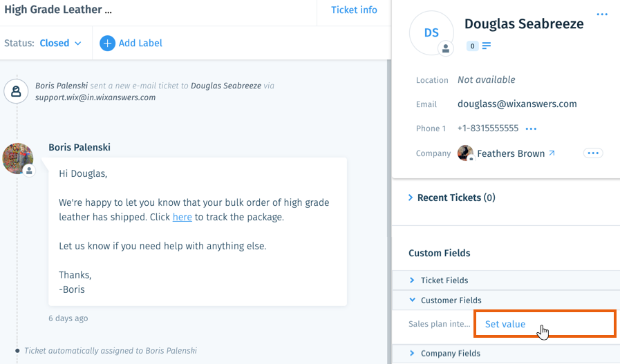The height and width of the screenshot is (364, 620).
Task: Click Set value for Sales plan field
Action: pos(505,324)
